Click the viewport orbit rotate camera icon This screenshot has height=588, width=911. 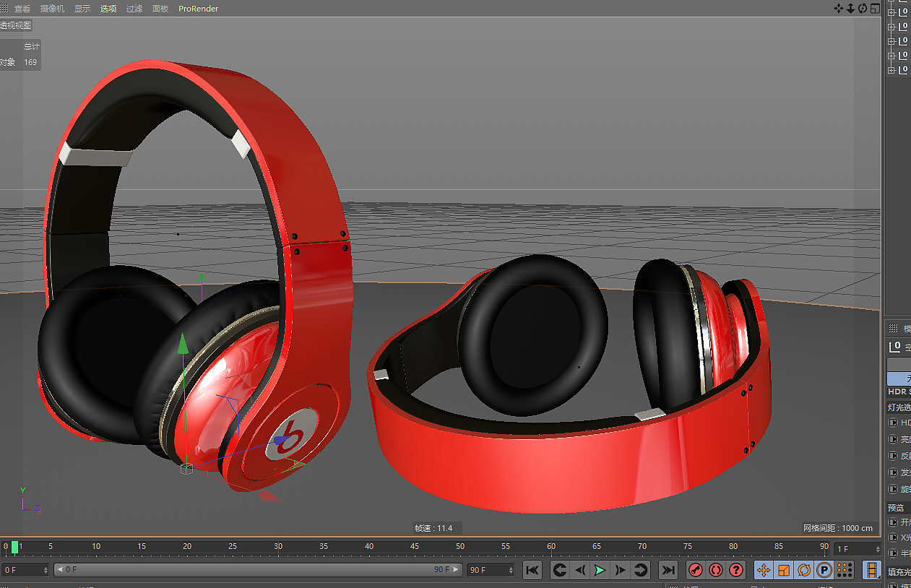(x=863, y=8)
